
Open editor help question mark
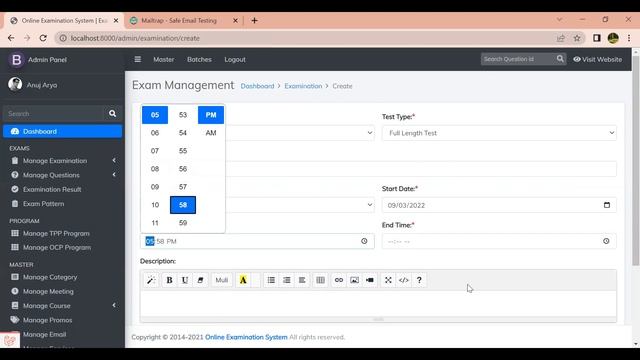(x=419, y=280)
